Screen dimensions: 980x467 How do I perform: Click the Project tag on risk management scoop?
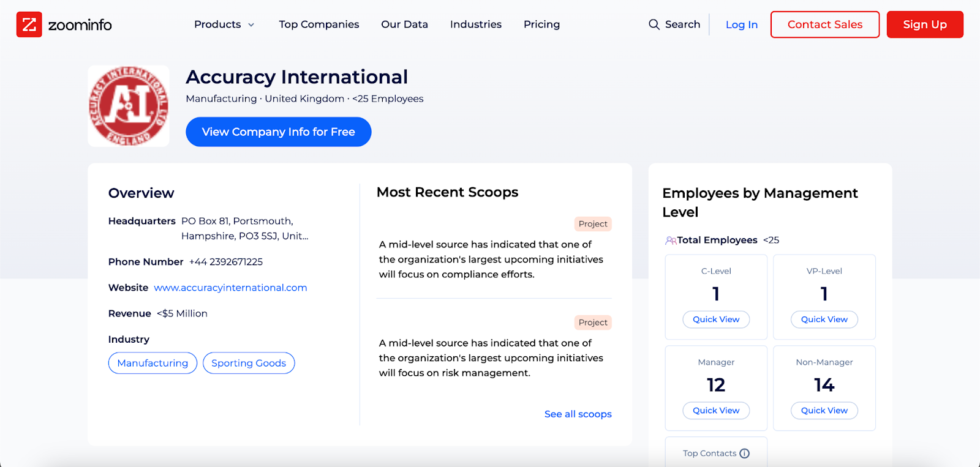click(x=593, y=323)
